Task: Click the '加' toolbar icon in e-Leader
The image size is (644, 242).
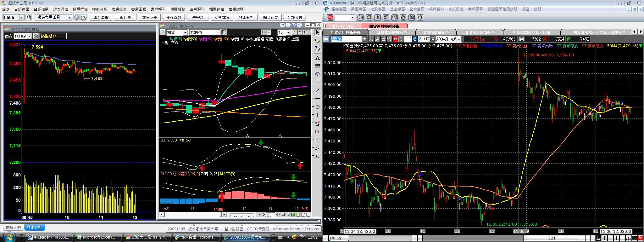Action: 361,17
